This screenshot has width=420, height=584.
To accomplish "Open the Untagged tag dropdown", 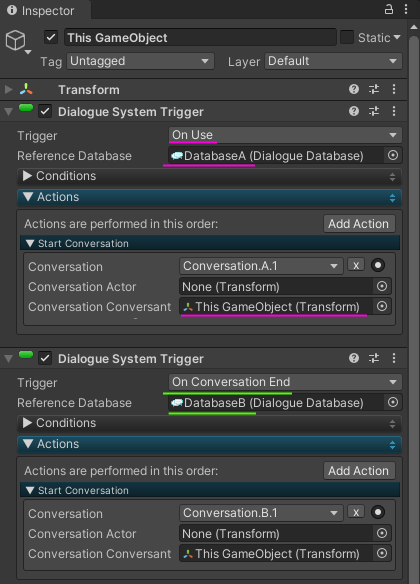I will point(140,61).
